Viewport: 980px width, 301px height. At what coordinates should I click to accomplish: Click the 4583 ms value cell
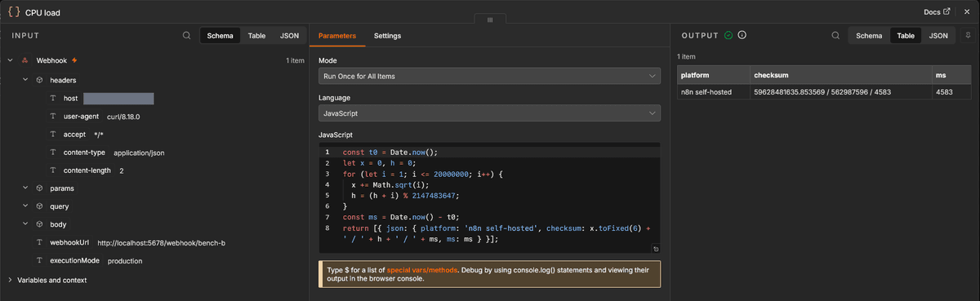[x=952, y=92]
